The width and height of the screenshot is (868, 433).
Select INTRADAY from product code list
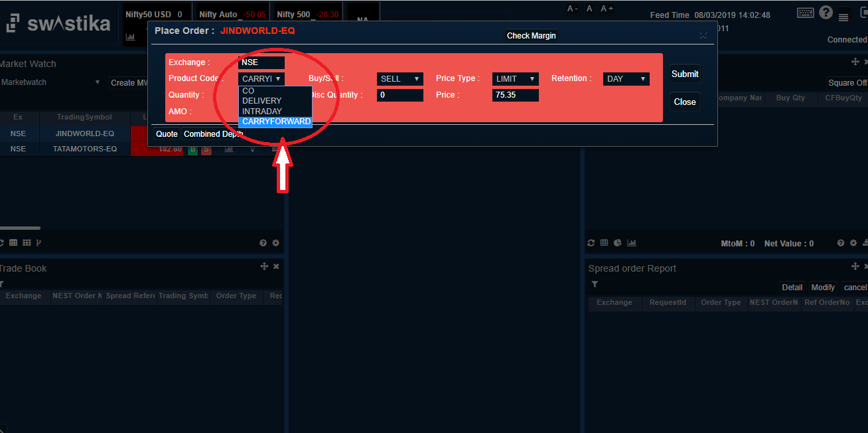[x=275, y=111]
